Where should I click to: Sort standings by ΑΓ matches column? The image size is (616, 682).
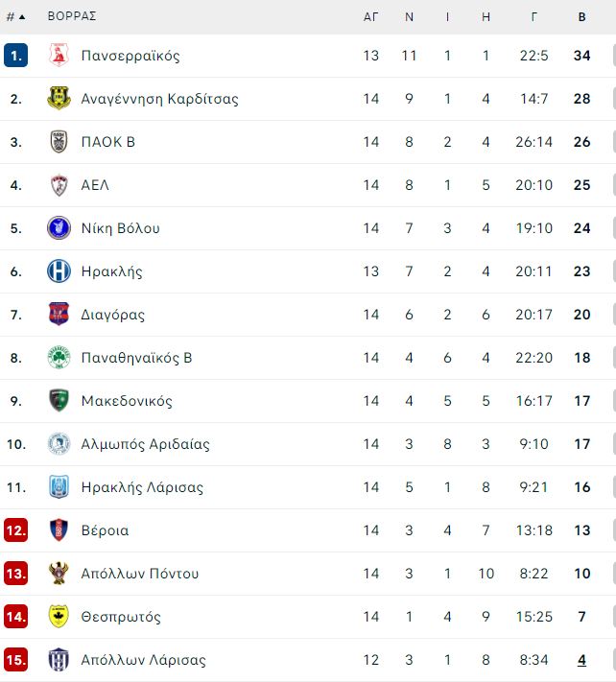370,17
